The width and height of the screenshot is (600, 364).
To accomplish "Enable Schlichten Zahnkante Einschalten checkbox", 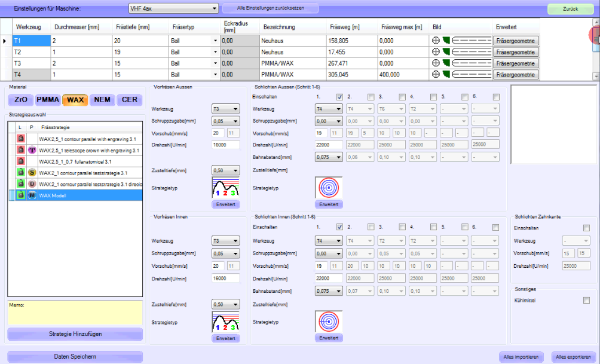I will pyautogui.click(x=586, y=228).
